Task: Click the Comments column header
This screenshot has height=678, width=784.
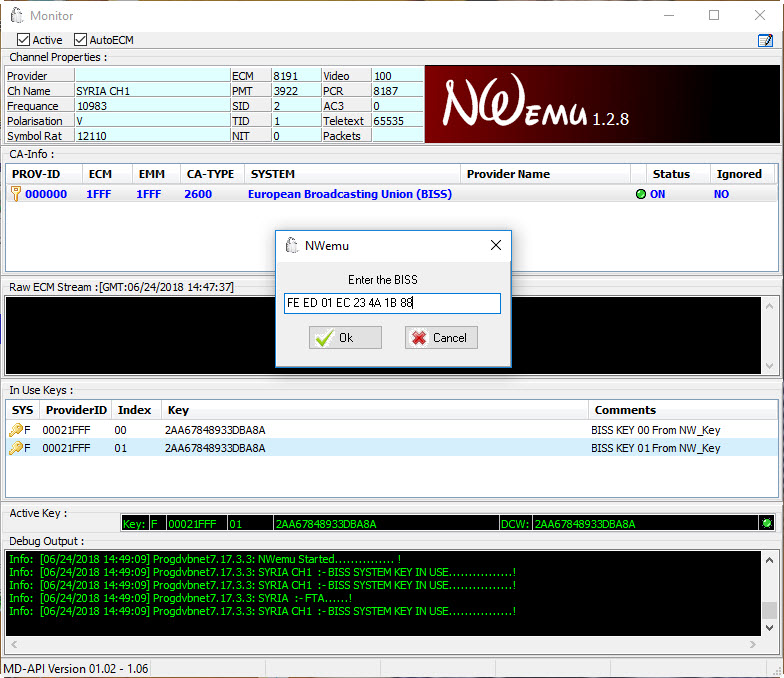Action: click(x=683, y=410)
